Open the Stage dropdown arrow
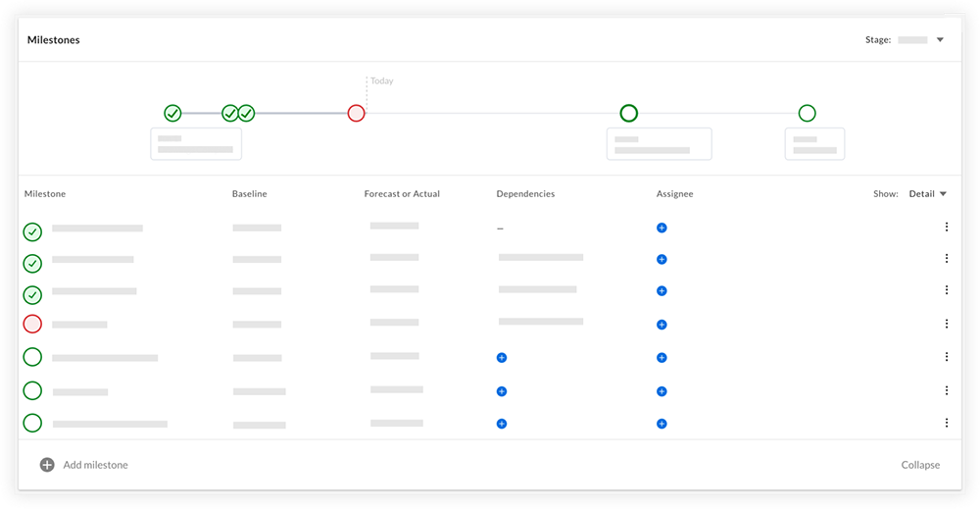 (x=940, y=40)
